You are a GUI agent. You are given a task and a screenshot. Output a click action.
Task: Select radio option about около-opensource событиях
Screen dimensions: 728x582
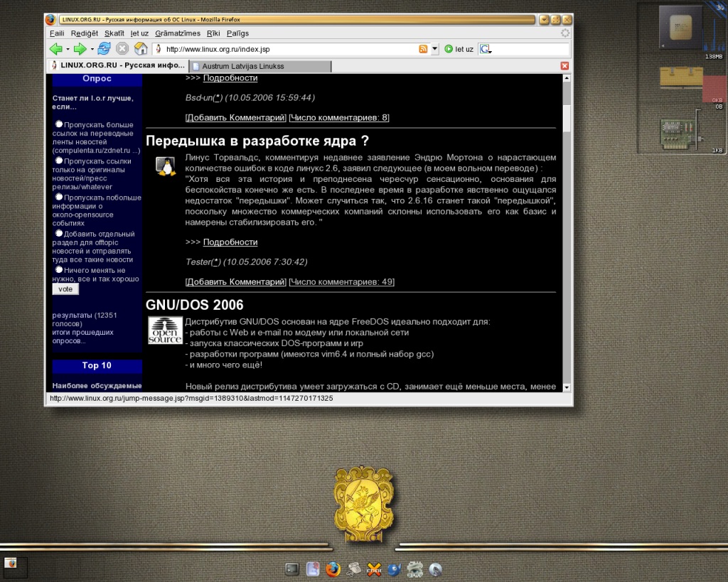59,197
